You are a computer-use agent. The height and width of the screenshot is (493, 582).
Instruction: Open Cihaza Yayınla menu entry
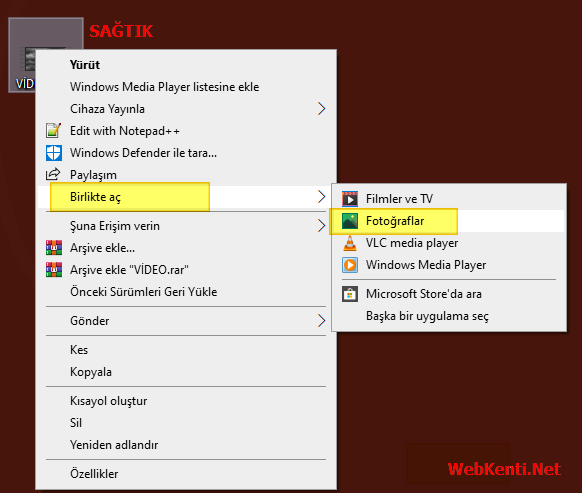(x=186, y=109)
